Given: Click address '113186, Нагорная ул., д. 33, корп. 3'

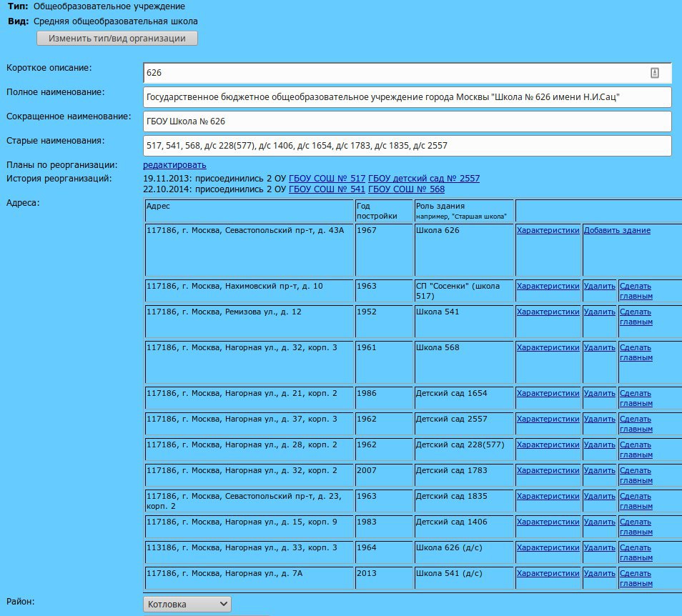Looking at the screenshot, I should tap(249, 552).
